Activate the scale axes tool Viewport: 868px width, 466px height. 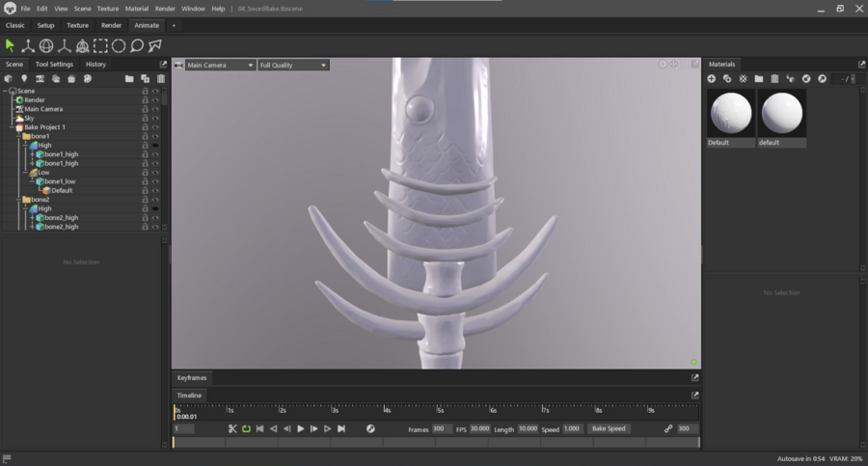(x=65, y=46)
